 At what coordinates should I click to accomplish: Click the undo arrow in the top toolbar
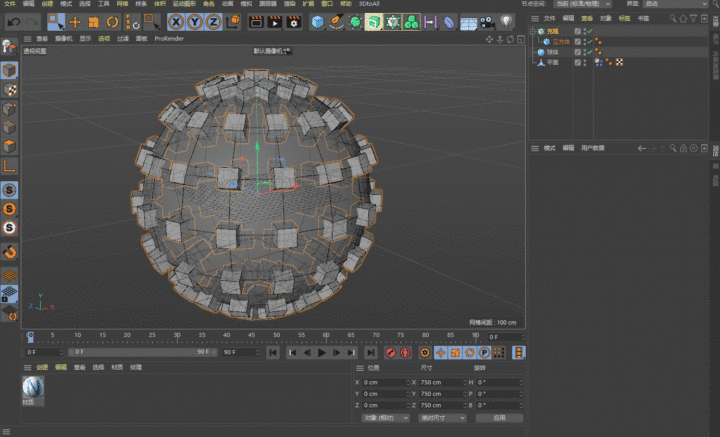tap(15, 21)
